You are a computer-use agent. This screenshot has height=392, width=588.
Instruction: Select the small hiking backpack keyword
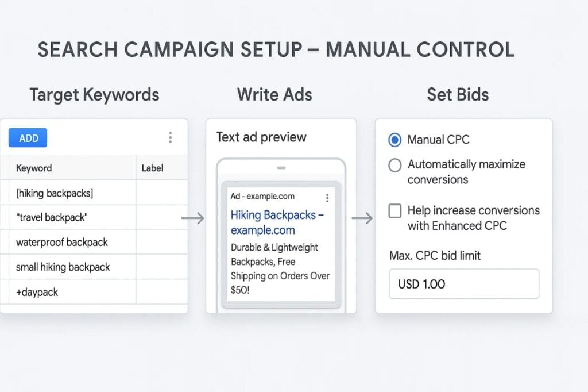[x=63, y=267]
